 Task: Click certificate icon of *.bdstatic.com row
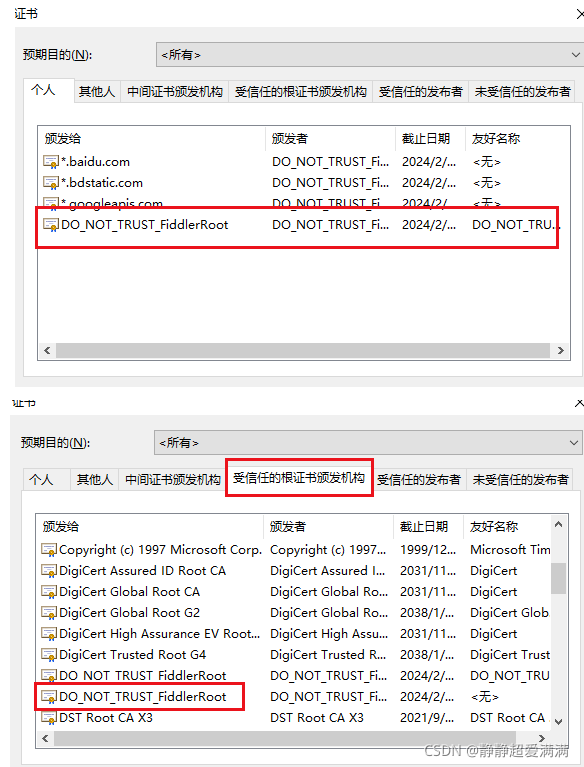point(51,182)
